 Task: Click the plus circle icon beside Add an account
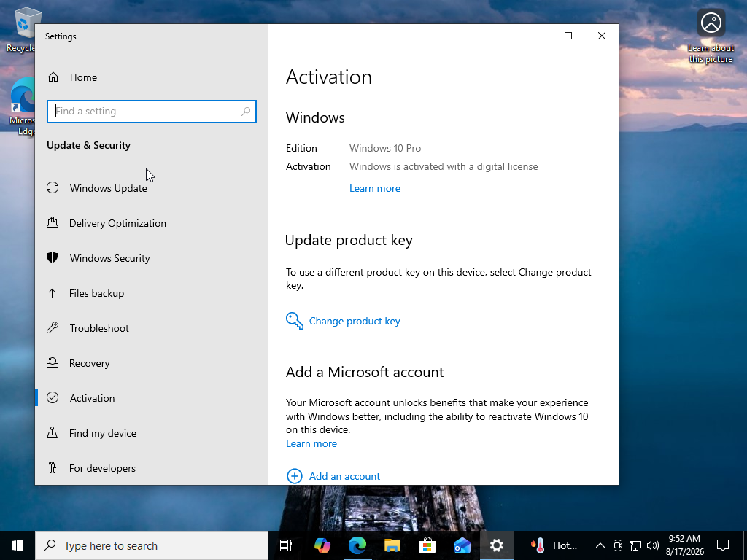click(295, 475)
